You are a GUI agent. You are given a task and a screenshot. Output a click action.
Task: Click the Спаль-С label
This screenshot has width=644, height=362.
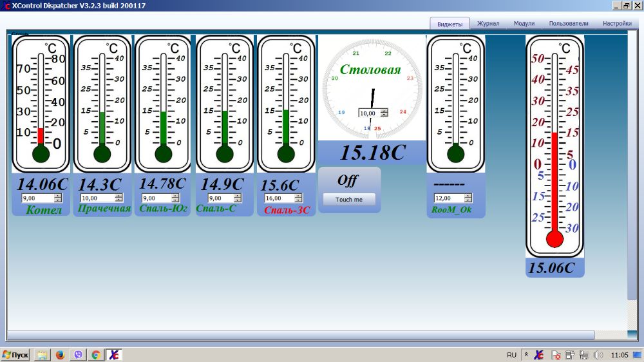216,208
